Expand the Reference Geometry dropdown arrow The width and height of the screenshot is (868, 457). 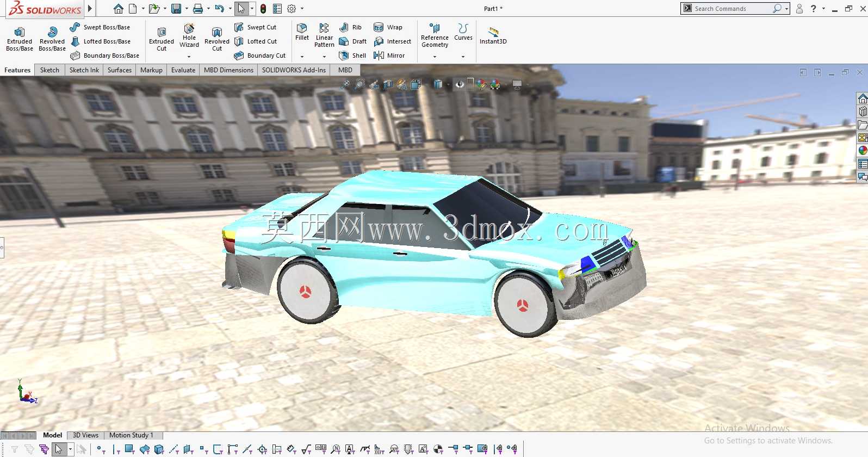tap(435, 57)
